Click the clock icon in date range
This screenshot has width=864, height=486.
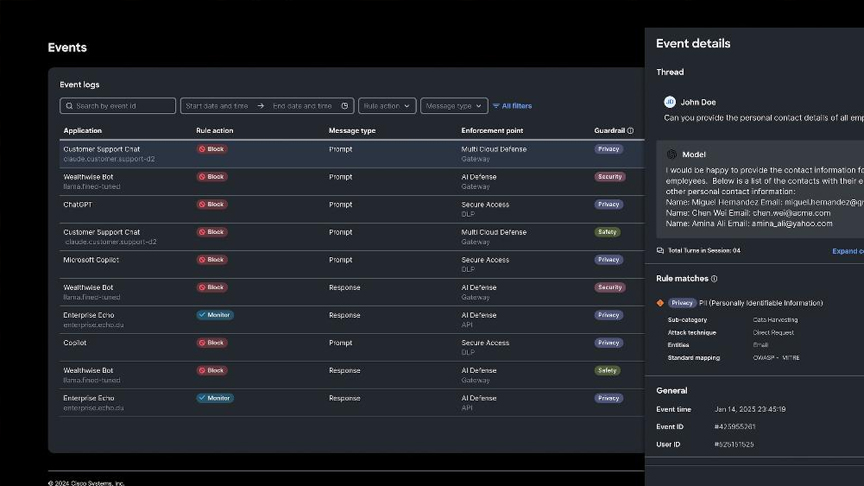[x=345, y=106]
